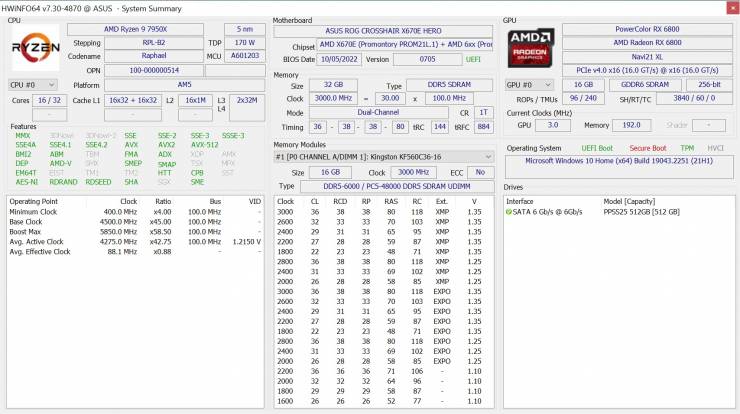Select the GPU Memory clock 192.0
Viewport: 740px width, 414px height.
click(631, 126)
